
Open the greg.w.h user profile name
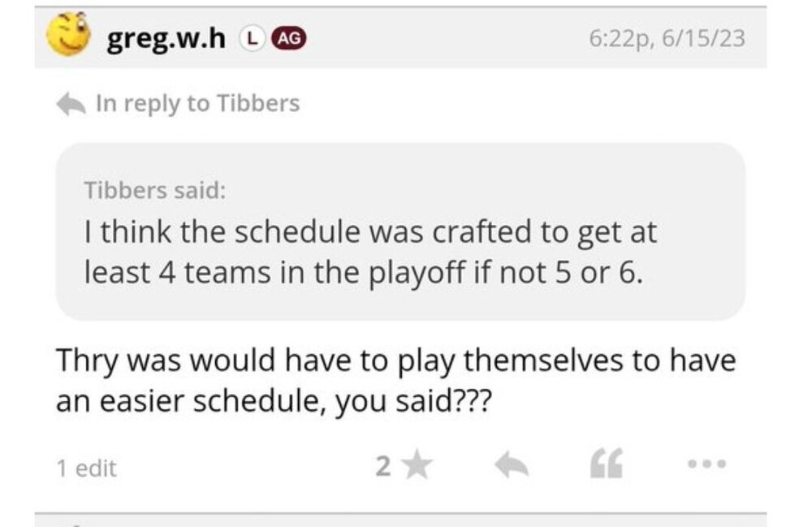[166, 37]
